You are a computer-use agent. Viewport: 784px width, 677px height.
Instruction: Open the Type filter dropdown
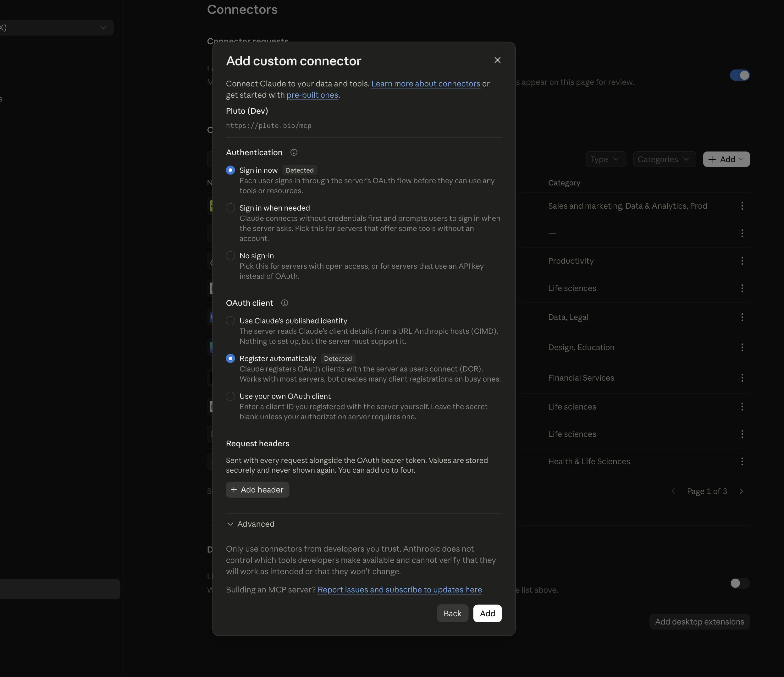606,159
